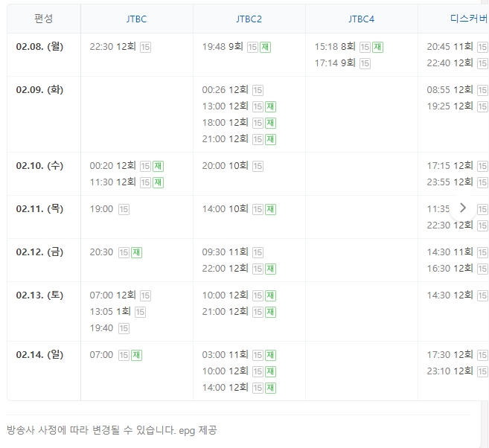Click the epg 제공 footer notice text
Viewport: 489px width, 448px height.
tap(198, 431)
